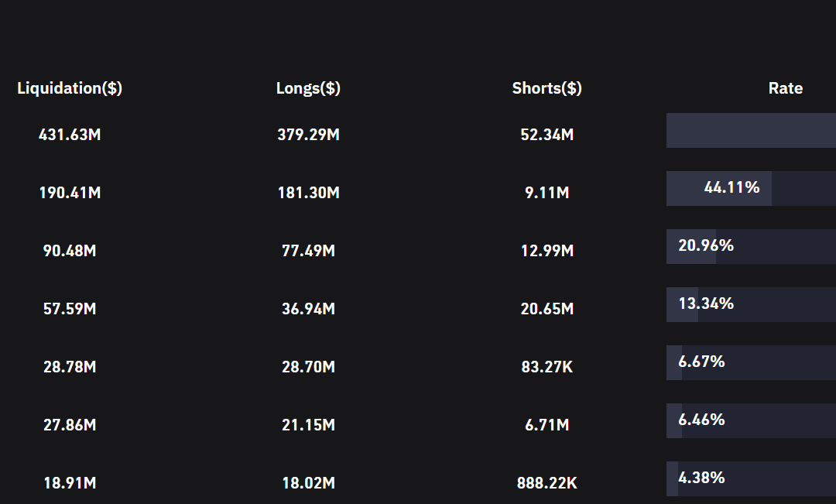836x504 pixels.
Task: Click the 13.34% rate bar
Action: pos(751,304)
